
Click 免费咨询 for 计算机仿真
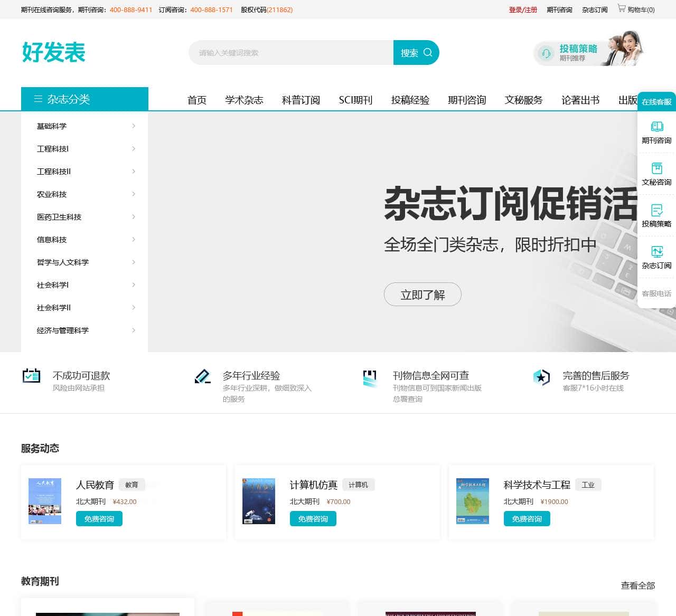313,519
